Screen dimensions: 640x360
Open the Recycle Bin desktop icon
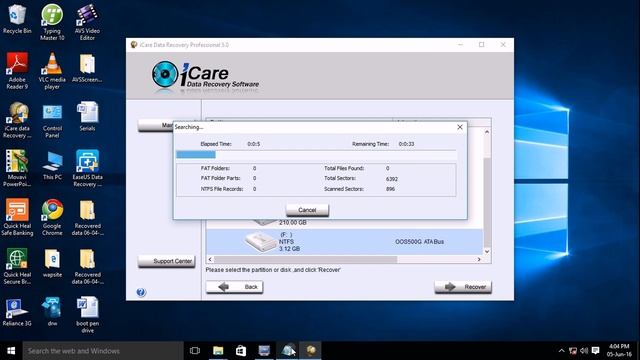pos(17,20)
